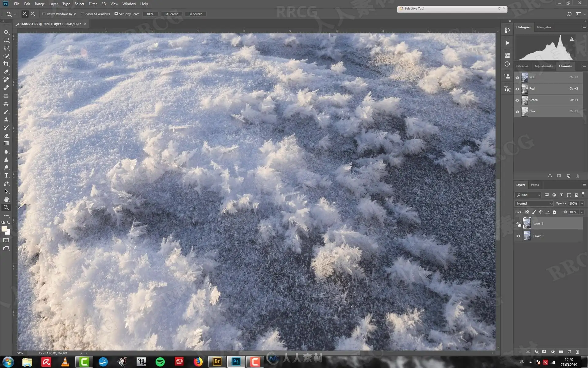Enable Zoom All Windows checkbox
This screenshot has height=368, width=588.
(x=82, y=14)
